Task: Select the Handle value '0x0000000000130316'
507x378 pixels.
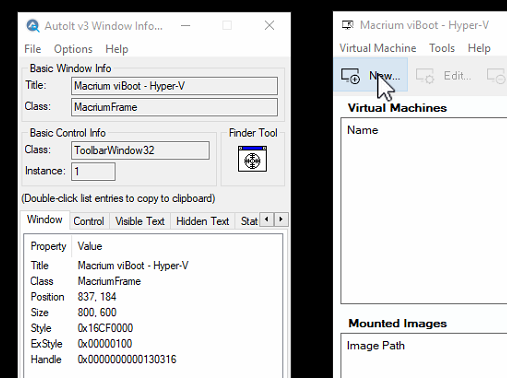Action: point(127,359)
